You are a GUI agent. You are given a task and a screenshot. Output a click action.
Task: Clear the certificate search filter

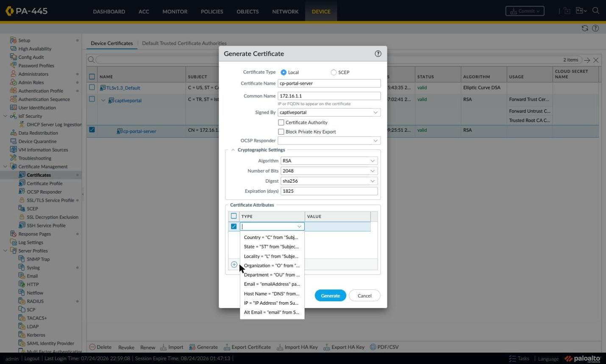point(596,60)
